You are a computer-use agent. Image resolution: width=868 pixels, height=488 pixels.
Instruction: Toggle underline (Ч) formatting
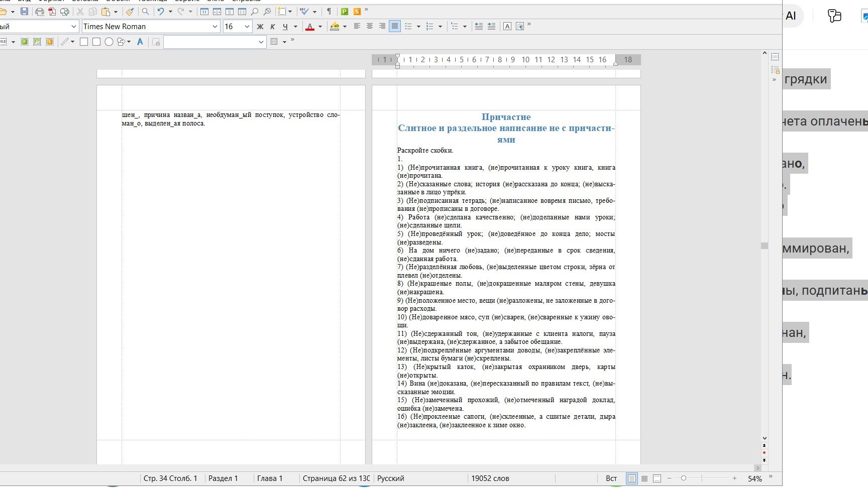pos(285,26)
